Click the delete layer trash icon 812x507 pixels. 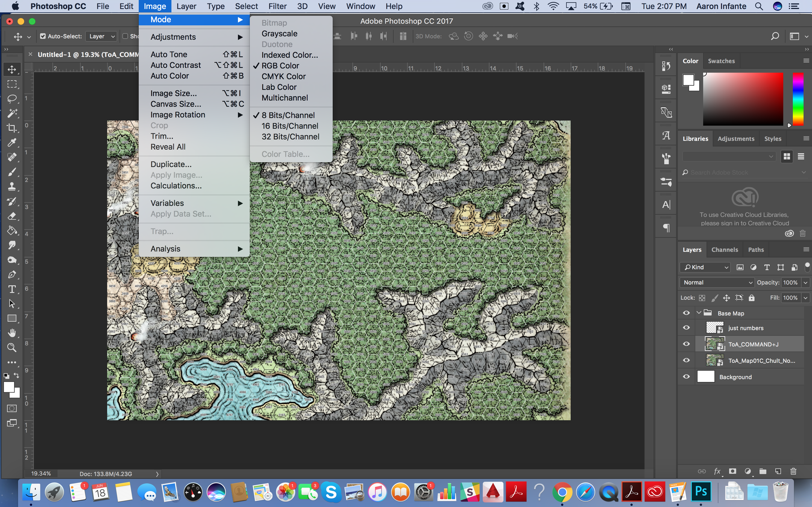[793, 471]
